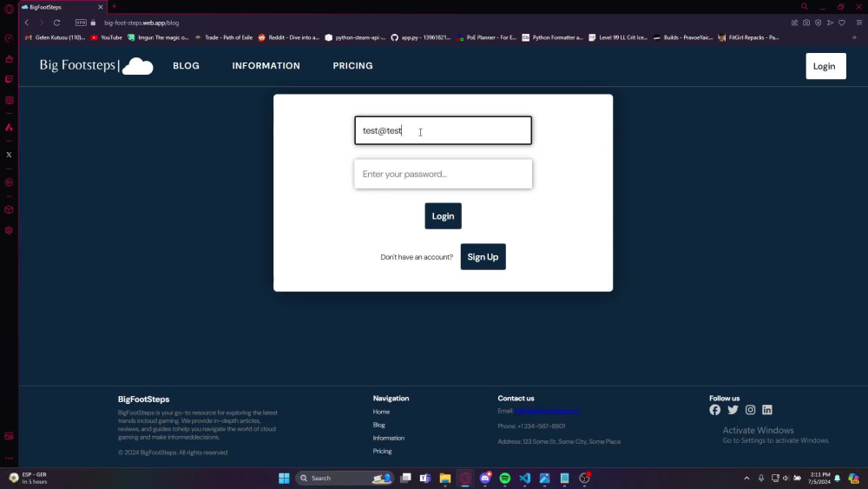Click the send/flow arrow icon in the address bar

(x=830, y=23)
